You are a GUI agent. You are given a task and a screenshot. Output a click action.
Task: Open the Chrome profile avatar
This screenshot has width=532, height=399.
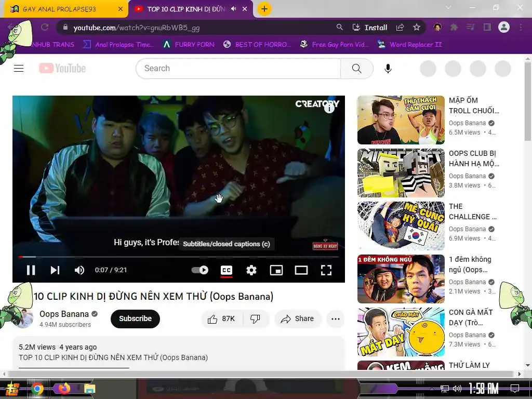[504, 27]
